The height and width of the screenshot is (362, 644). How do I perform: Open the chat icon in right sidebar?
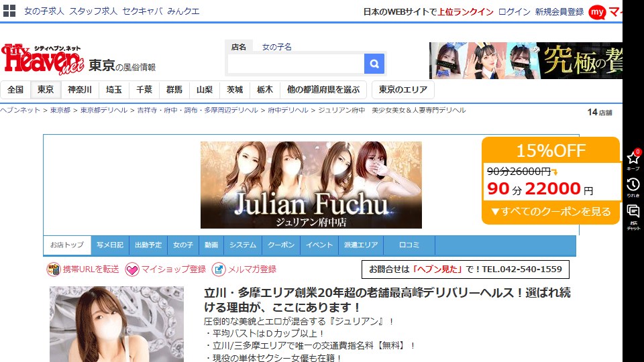pos(633,211)
